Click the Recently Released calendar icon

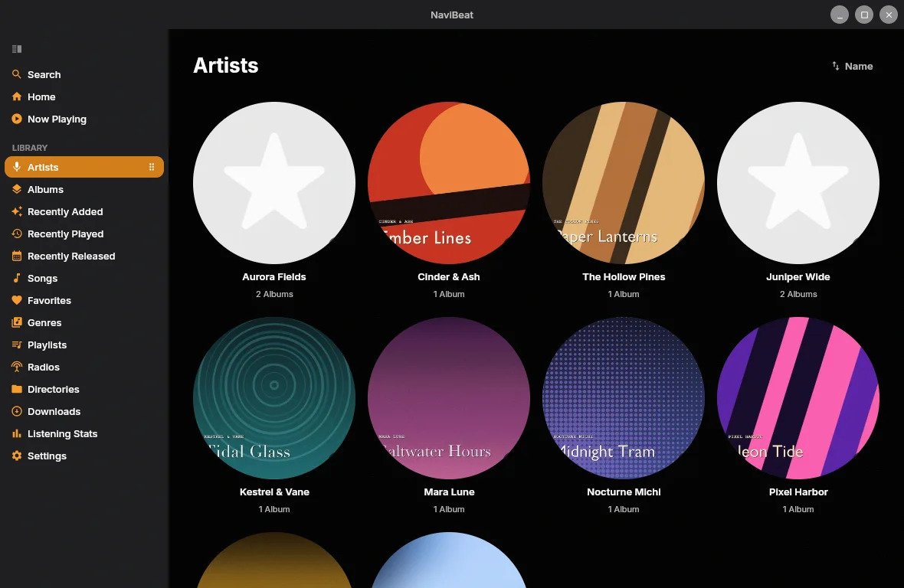pyautogui.click(x=17, y=256)
